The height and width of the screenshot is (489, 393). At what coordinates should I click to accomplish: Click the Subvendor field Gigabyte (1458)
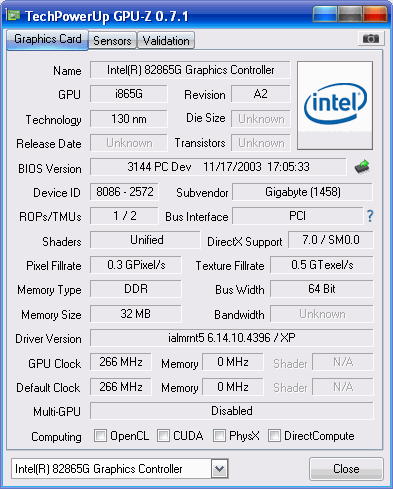[303, 192]
